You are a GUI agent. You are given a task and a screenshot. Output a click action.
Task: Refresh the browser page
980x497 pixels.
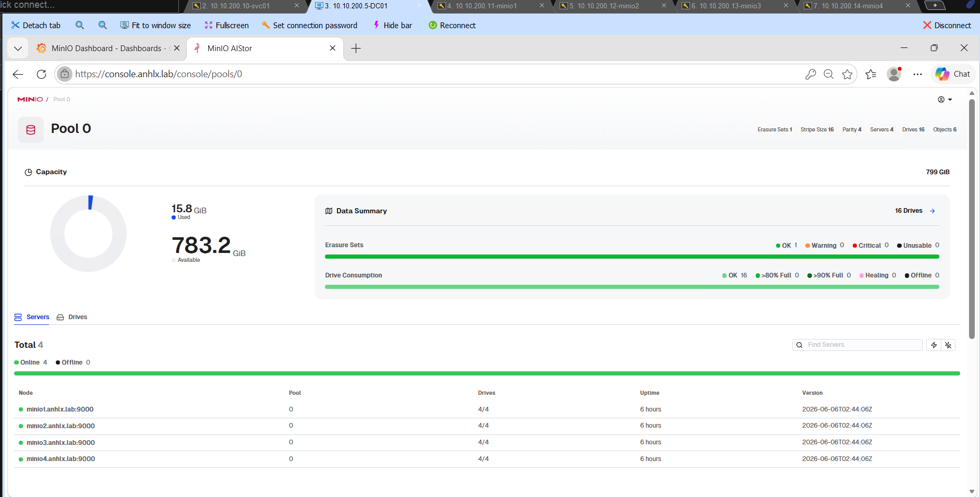coord(42,74)
